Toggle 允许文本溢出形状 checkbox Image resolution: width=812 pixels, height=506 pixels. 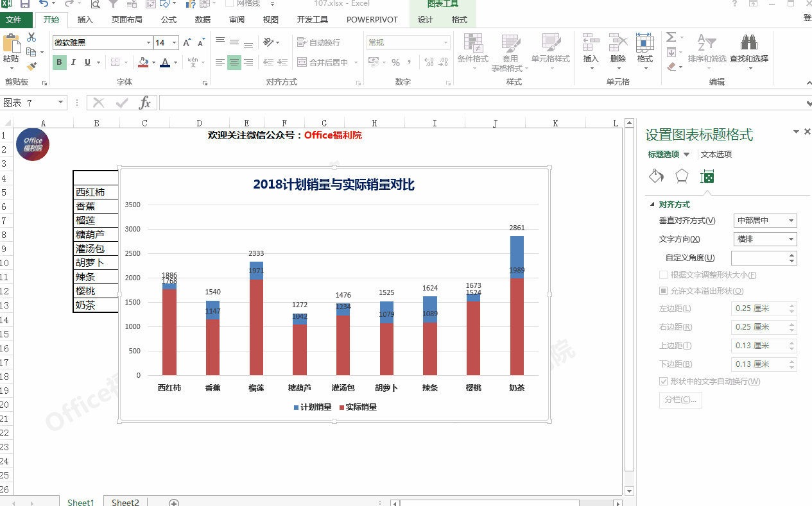click(x=663, y=291)
